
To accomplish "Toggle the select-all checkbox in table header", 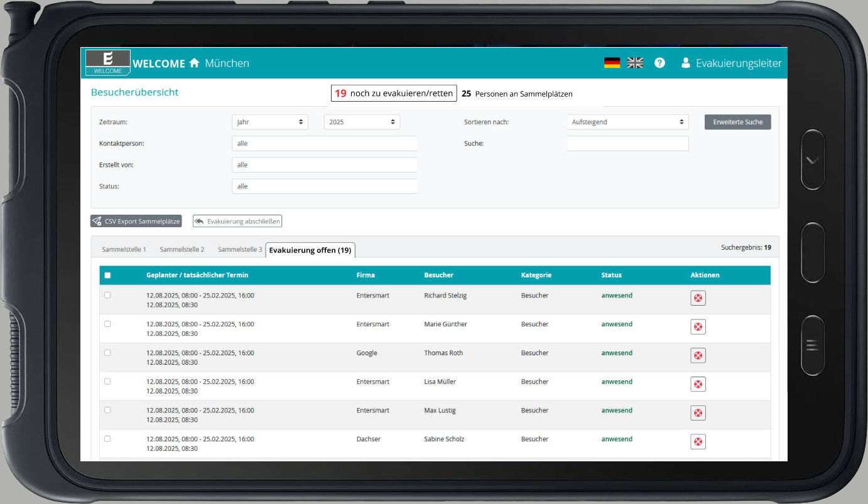I will (x=107, y=276).
